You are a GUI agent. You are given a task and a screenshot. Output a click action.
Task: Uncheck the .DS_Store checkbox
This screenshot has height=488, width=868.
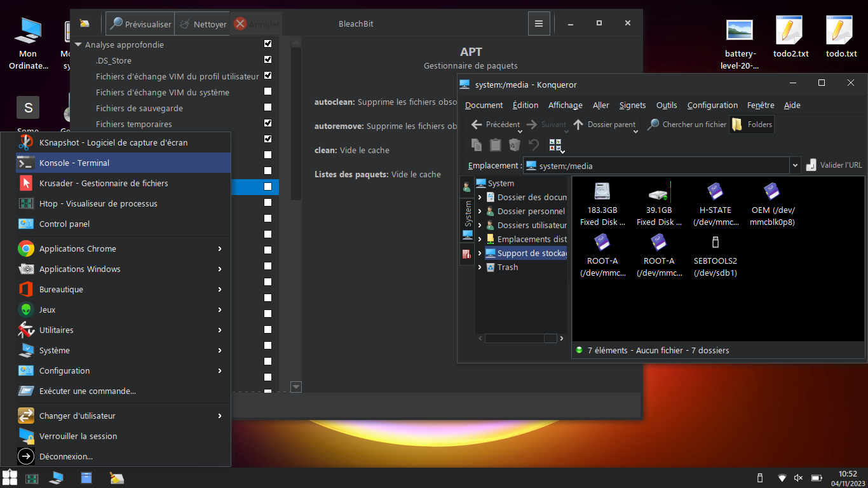click(268, 60)
